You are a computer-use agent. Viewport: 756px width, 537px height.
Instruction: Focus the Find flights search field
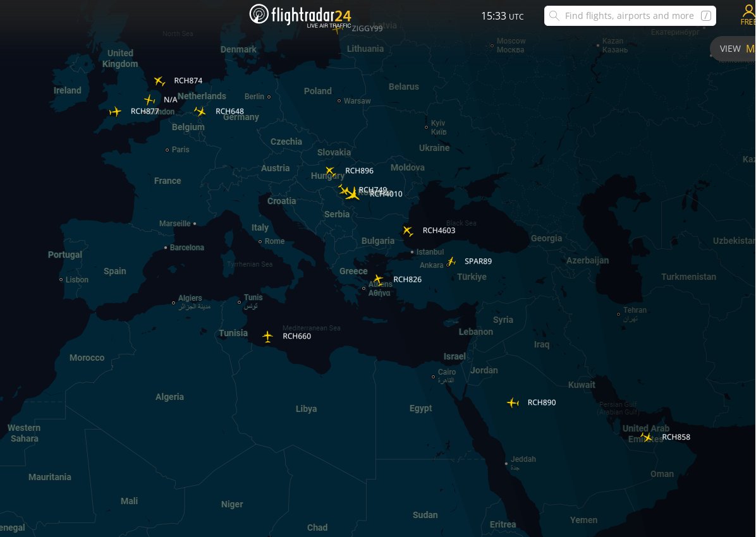[630, 16]
